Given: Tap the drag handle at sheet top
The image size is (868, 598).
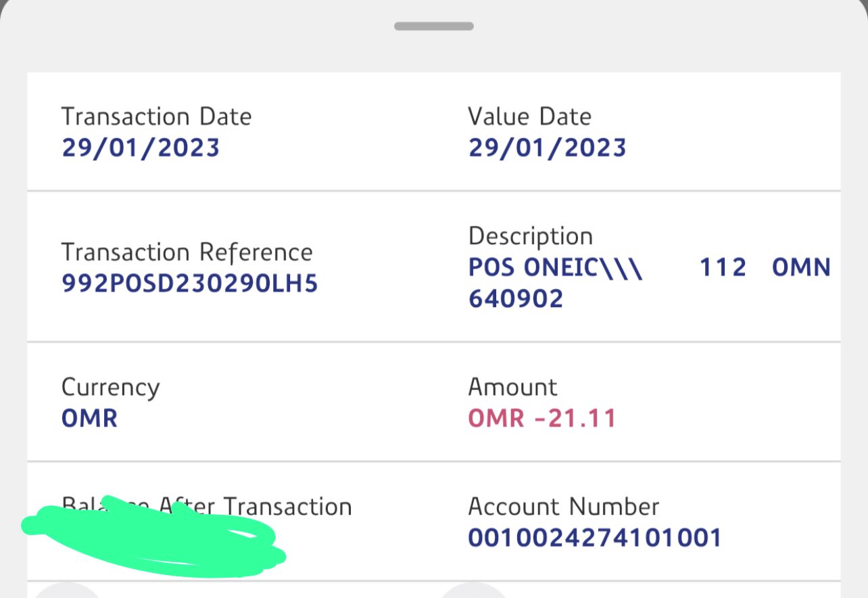Looking at the screenshot, I should tap(434, 26).
